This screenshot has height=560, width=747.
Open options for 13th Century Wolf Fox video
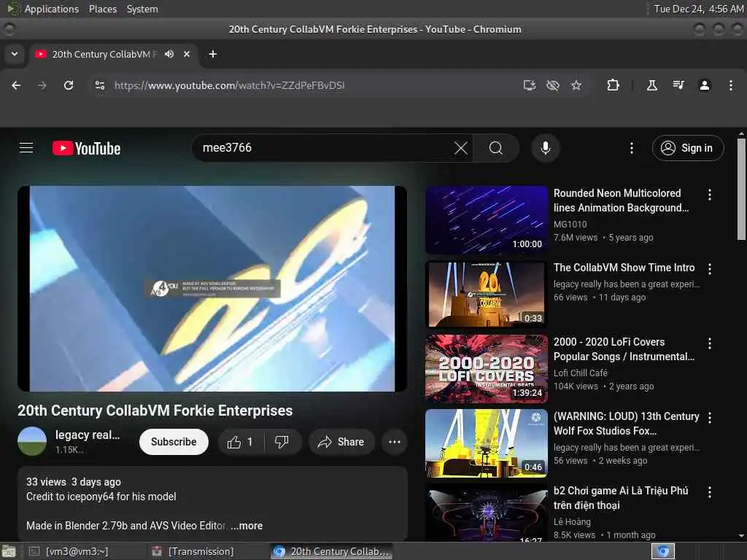710,418
